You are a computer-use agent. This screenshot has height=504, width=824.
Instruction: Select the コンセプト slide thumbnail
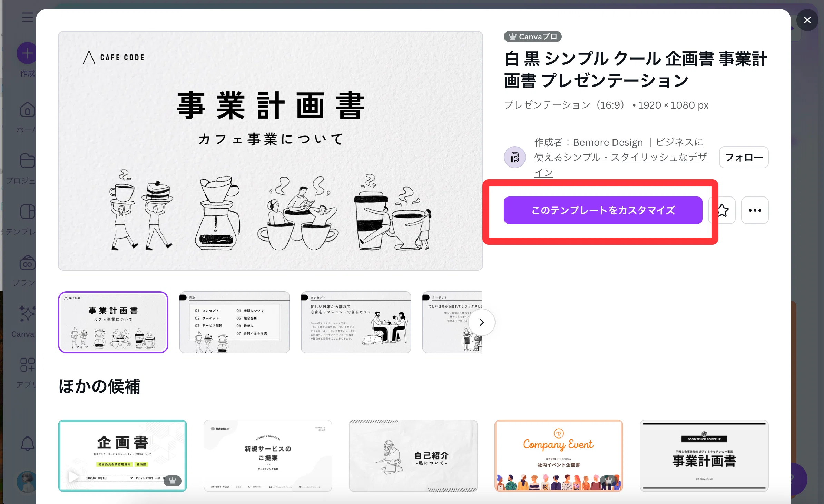click(356, 322)
